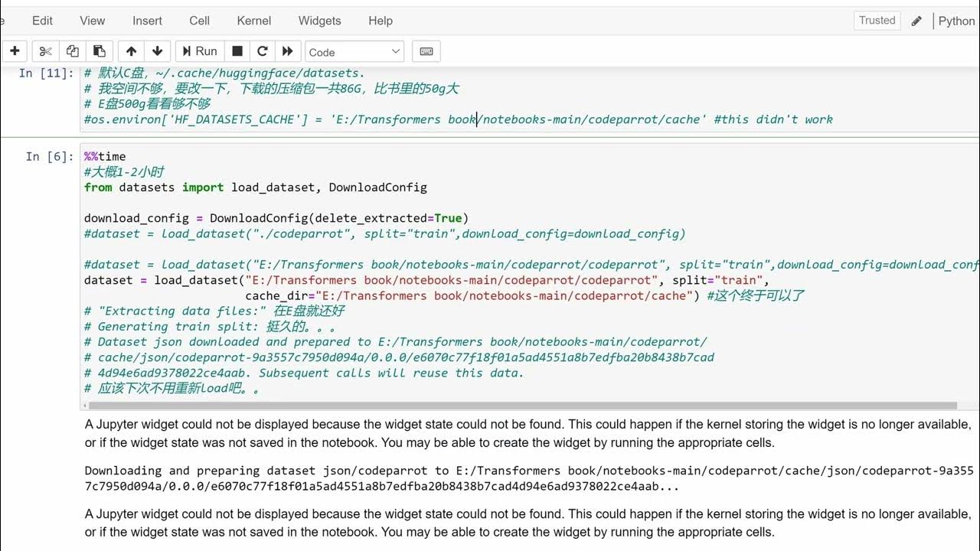Viewport: 980px width, 551px height.
Task: Click the cache_dir argument line
Action: (524, 295)
